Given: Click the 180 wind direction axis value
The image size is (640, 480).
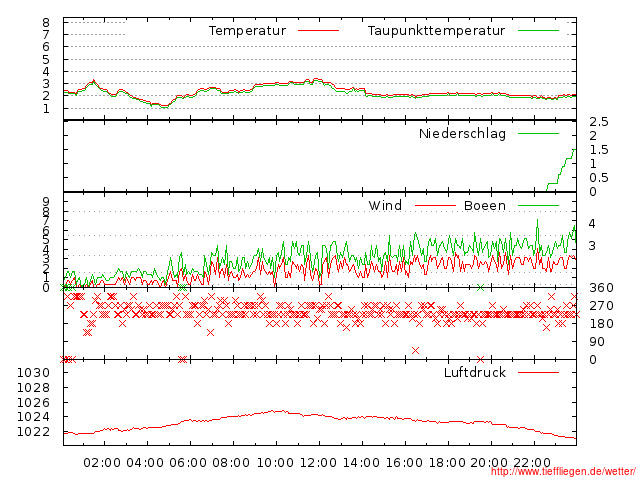Looking at the screenshot, I should 601,324.
